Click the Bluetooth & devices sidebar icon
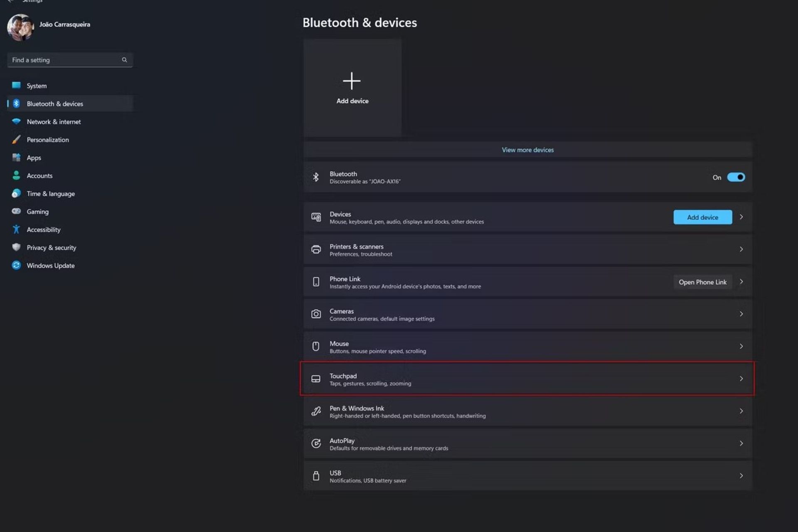Viewport: 798px width, 532px height. click(16, 103)
